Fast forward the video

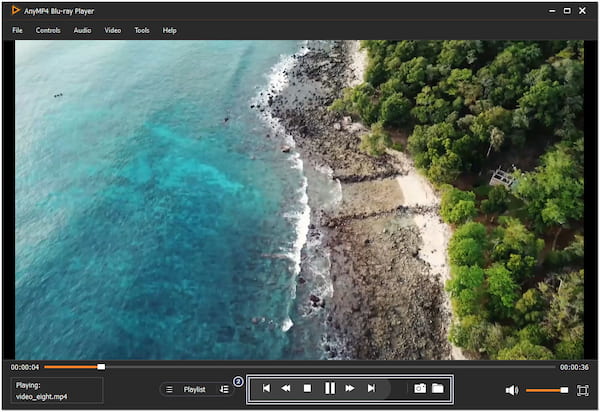[x=349, y=388]
